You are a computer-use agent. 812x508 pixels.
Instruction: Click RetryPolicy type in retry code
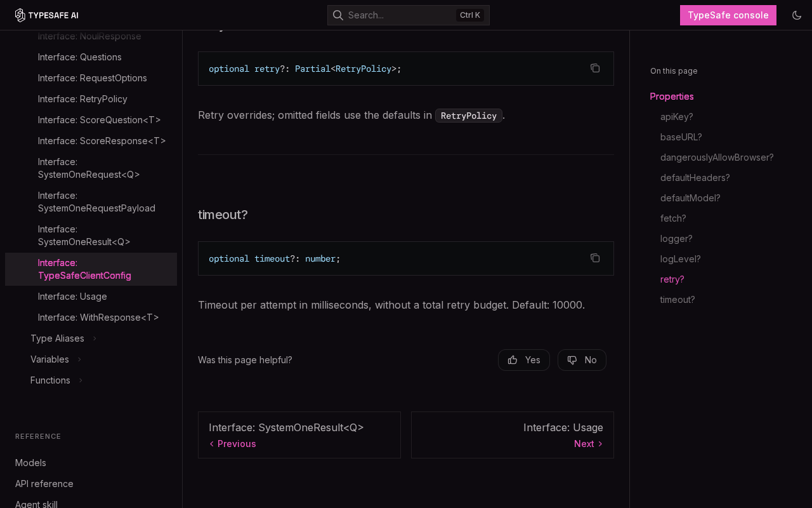point(363,69)
